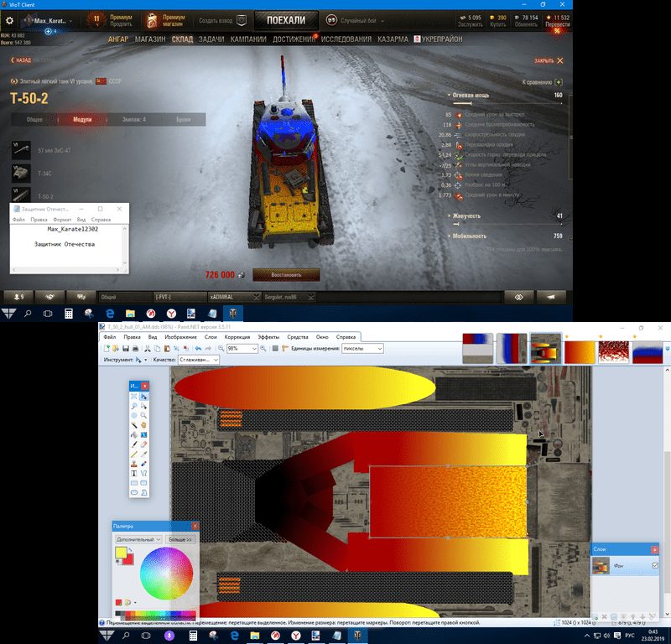Click the Больше >> button in Палитра
Image resolution: width=671 pixels, height=644 pixels.
pos(180,539)
